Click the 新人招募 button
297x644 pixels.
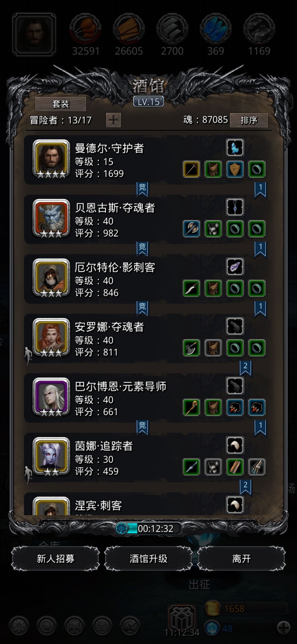56,559
